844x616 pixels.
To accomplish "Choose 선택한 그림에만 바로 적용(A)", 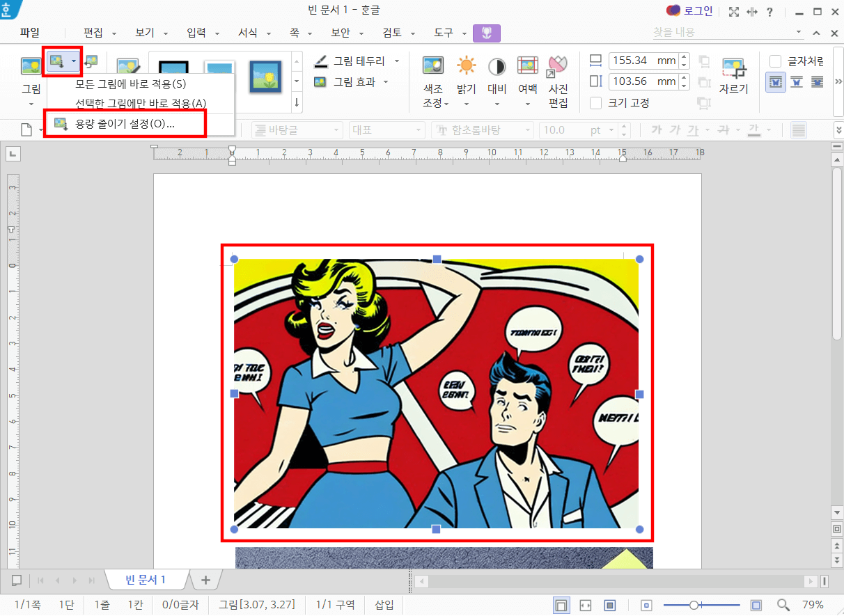I will click(141, 104).
